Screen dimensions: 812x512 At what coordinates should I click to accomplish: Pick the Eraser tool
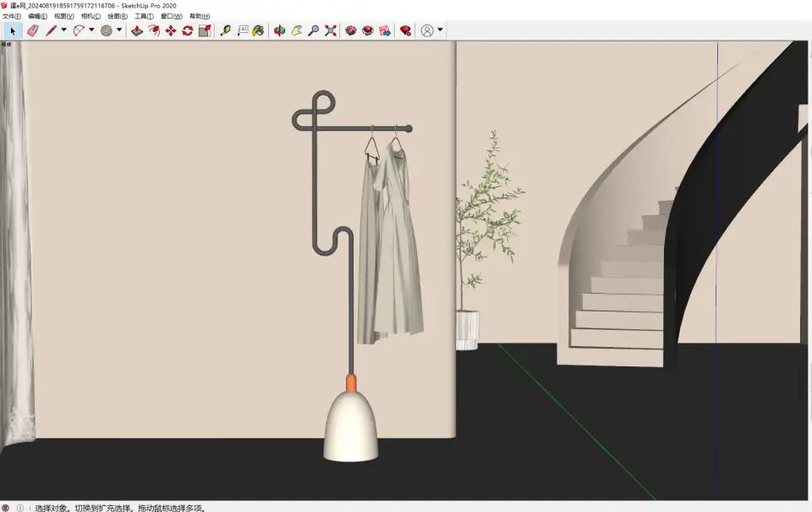[33, 31]
